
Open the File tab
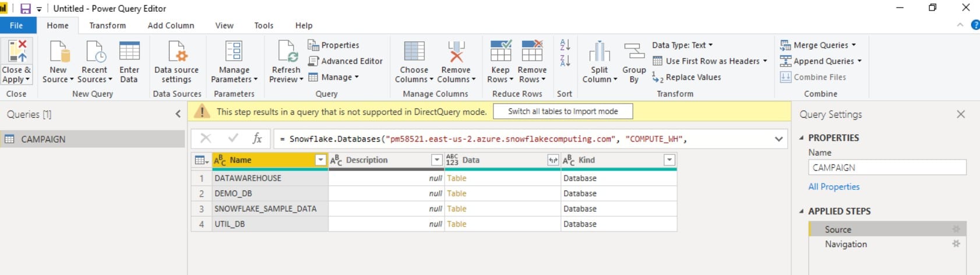pyautogui.click(x=17, y=25)
